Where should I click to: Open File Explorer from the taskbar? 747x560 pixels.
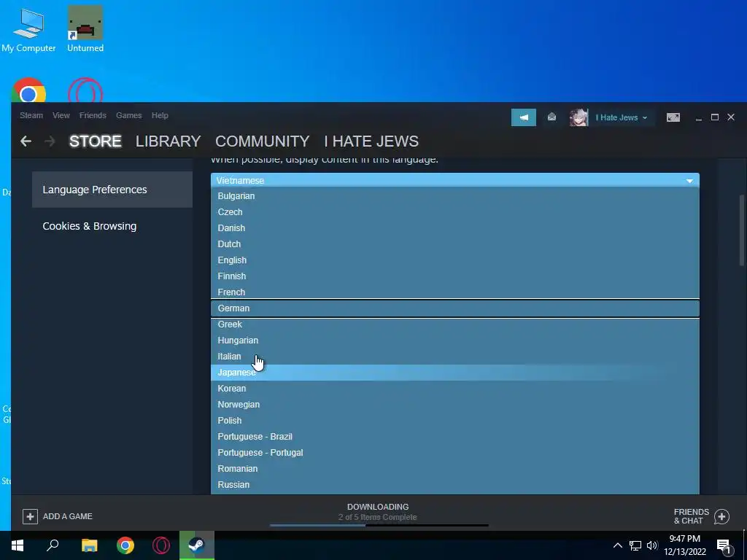pyautogui.click(x=89, y=545)
